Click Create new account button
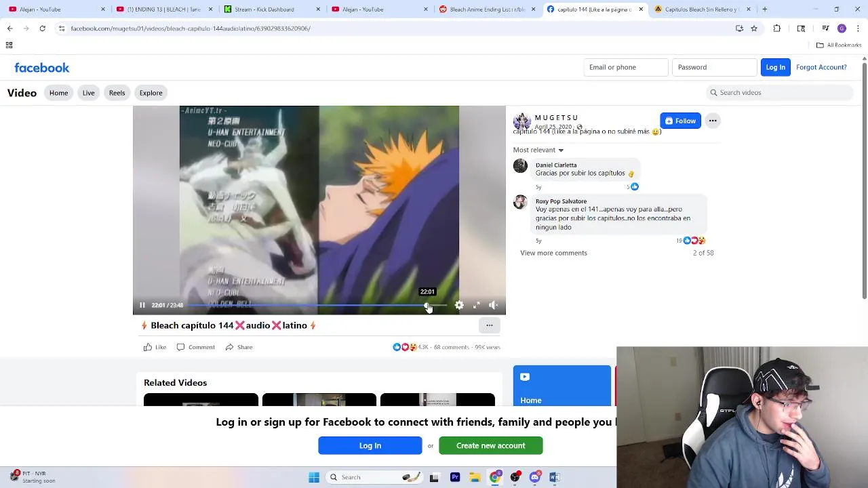 (x=491, y=445)
